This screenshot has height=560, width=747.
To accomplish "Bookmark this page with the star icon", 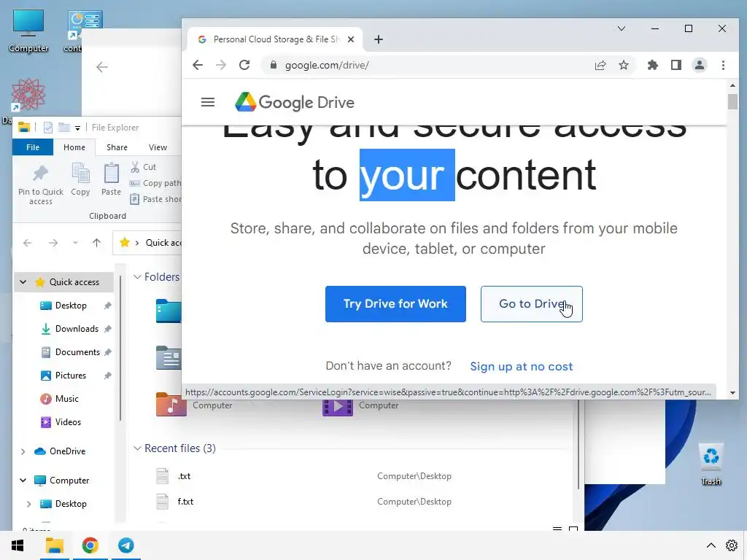I will [624, 65].
